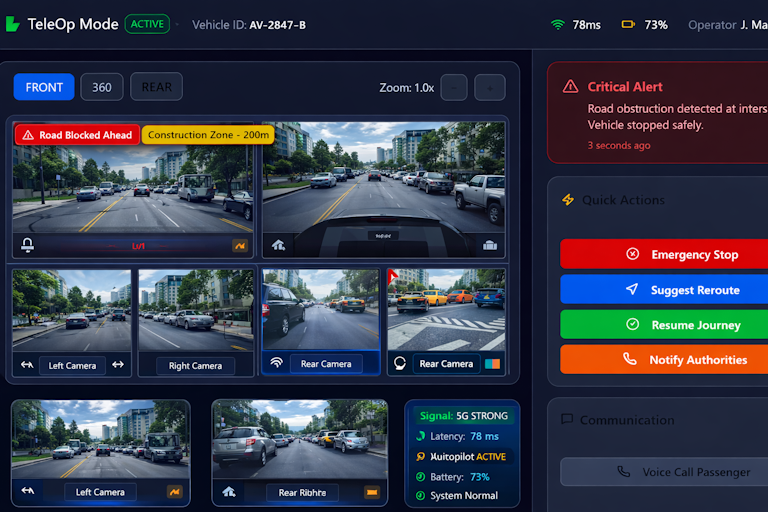Click the green Resume Journey button
Viewport: 768px width, 512px height.
pyautogui.click(x=664, y=324)
